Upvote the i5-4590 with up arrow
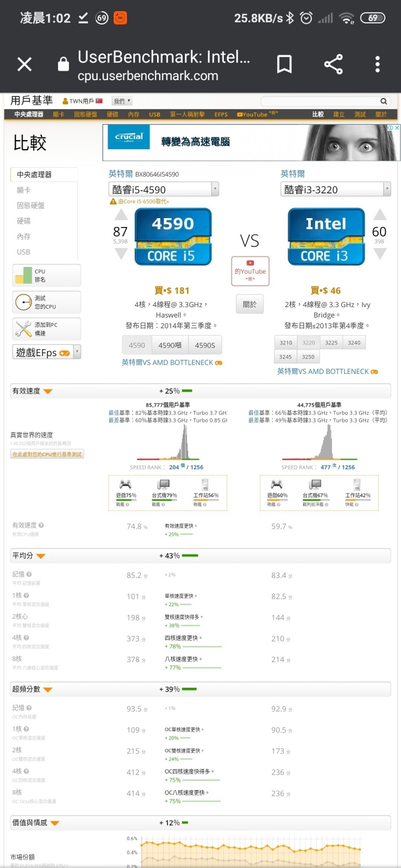 point(121,215)
